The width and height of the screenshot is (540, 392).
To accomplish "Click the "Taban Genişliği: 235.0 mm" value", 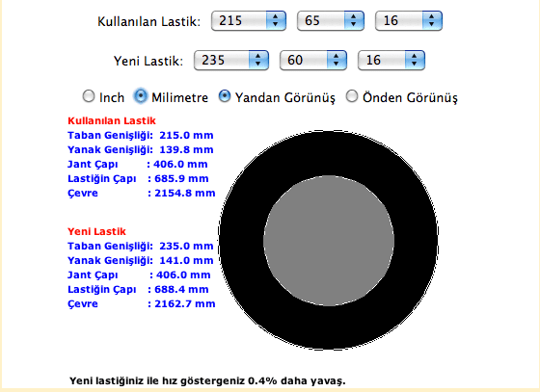I will coord(141,247).
